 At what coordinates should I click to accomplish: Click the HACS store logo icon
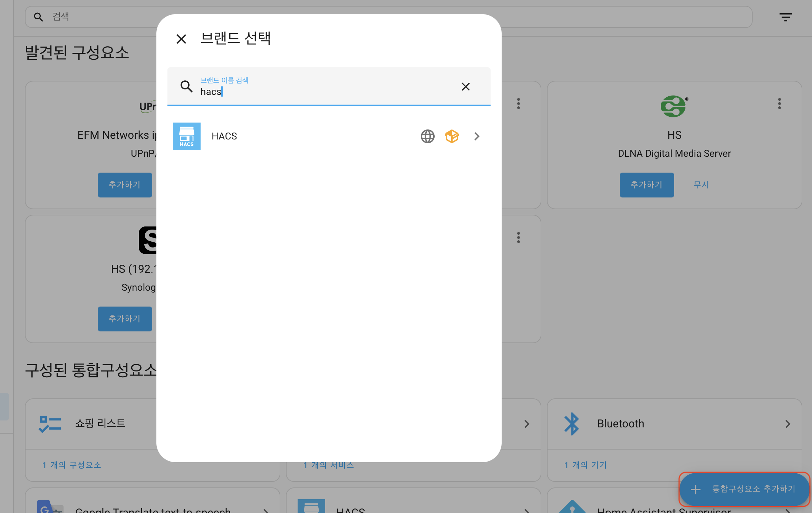pos(186,136)
